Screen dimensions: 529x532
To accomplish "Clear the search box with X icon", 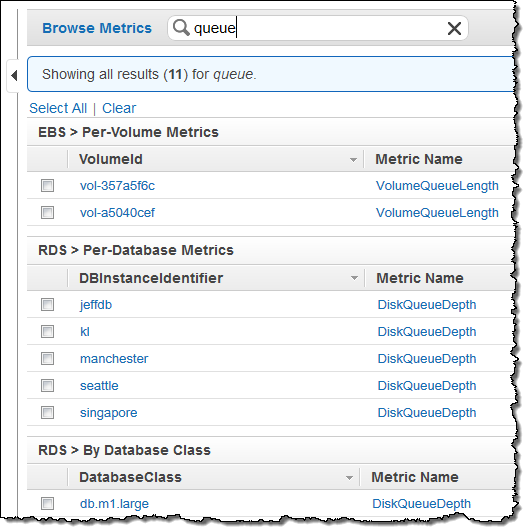I will point(454,28).
